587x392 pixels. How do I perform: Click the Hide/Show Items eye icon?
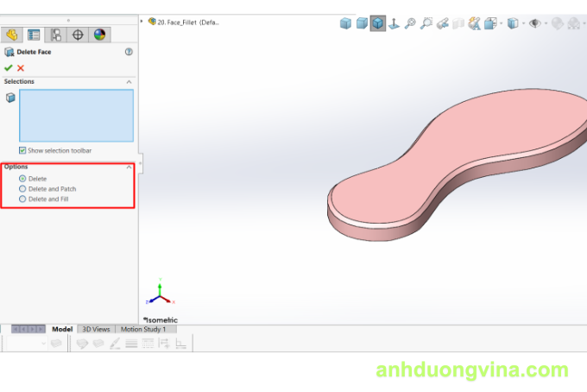(x=535, y=23)
